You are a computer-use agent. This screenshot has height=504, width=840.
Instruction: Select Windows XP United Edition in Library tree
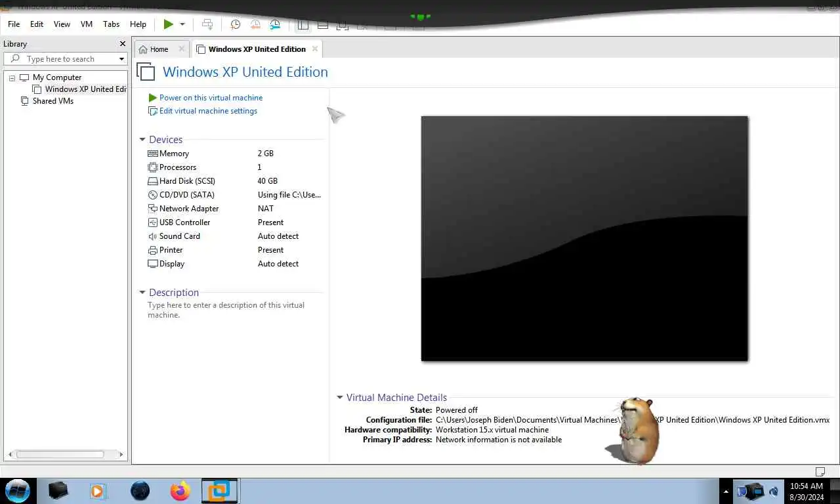[85, 89]
